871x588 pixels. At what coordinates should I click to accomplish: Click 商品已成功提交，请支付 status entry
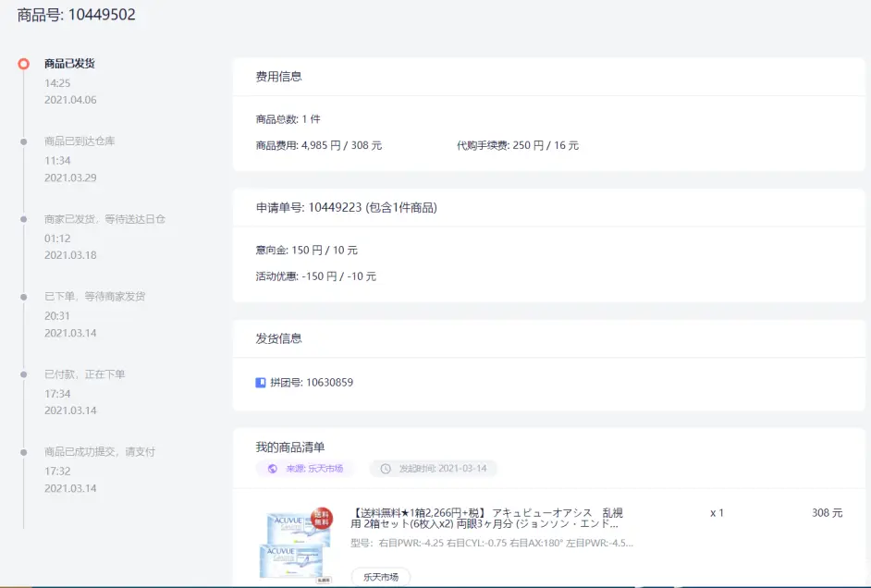(x=100, y=451)
